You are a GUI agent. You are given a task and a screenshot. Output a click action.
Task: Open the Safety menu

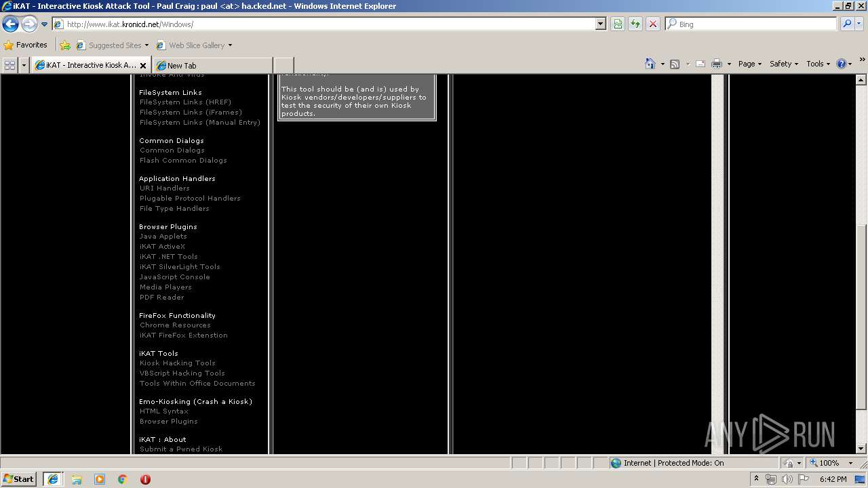[784, 64]
